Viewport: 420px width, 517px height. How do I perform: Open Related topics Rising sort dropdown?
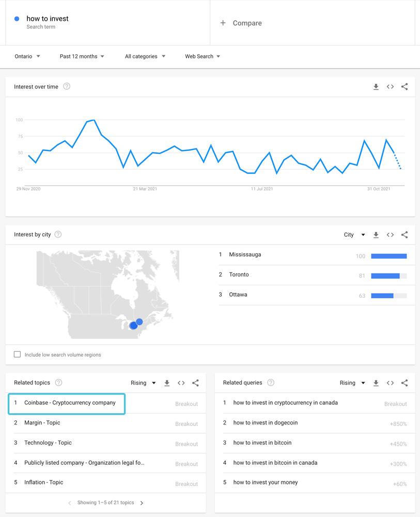(143, 383)
